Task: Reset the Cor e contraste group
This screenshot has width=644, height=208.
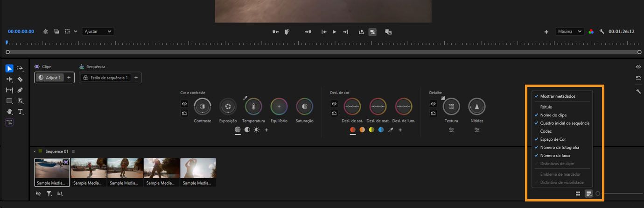Action: (184, 113)
